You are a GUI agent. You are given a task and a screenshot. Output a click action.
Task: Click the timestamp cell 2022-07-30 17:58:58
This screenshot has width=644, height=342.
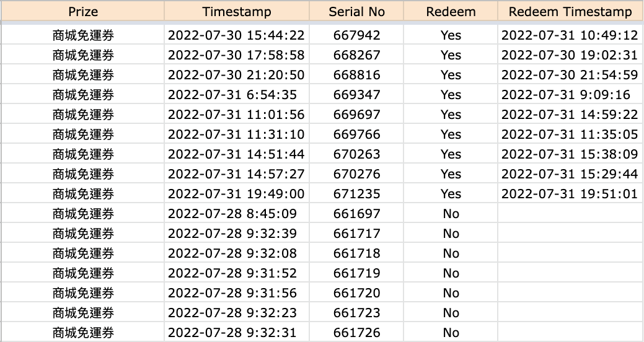pos(236,55)
